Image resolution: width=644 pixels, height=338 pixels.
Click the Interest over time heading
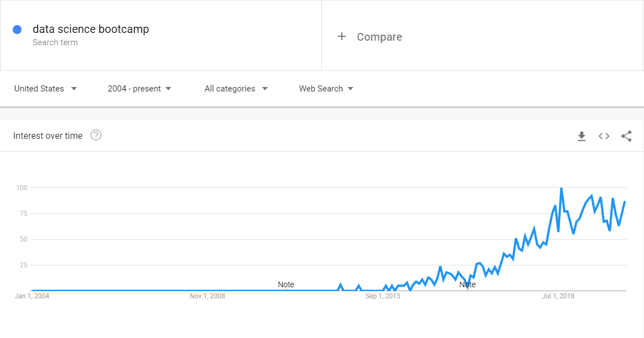click(48, 136)
